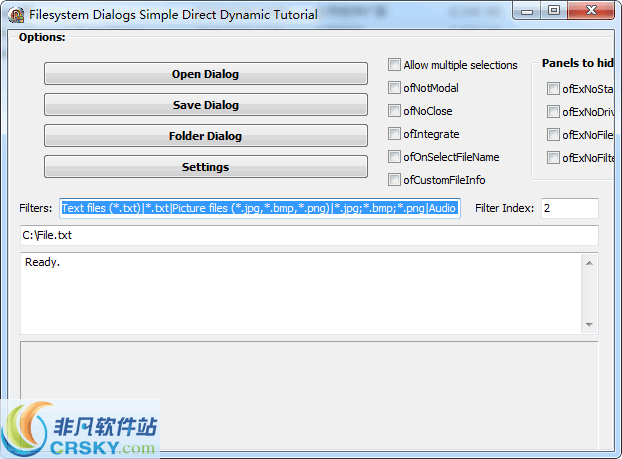Click the 'Ready.' log text

(42, 262)
